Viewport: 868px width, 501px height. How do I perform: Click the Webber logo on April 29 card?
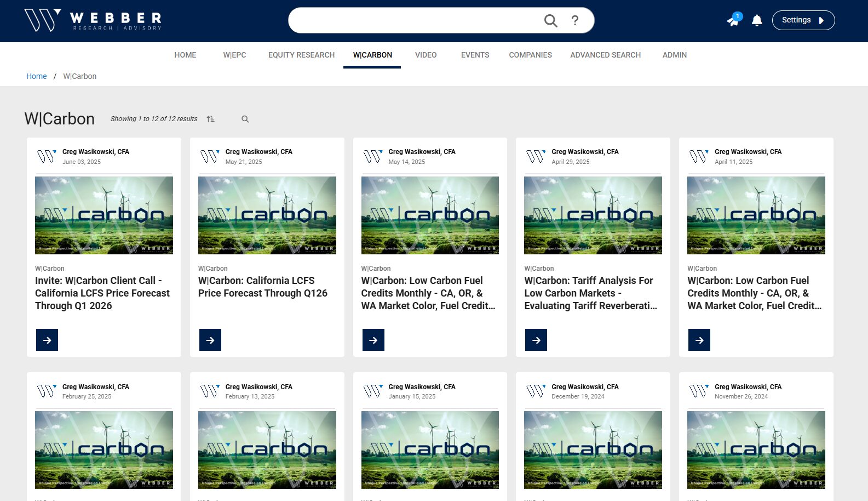tap(536, 157)
